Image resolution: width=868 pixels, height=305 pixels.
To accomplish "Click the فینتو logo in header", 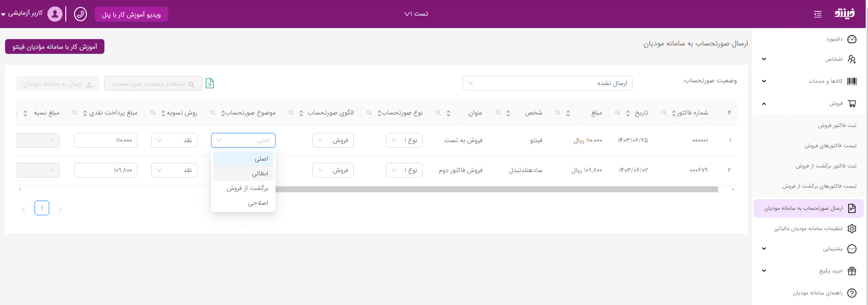I will (845, 14).
